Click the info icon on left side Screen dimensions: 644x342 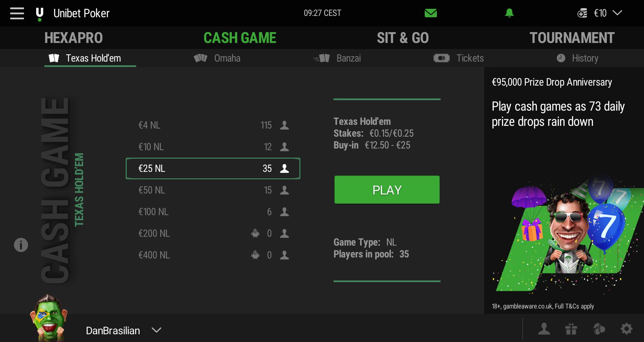(x=21, y=245)
